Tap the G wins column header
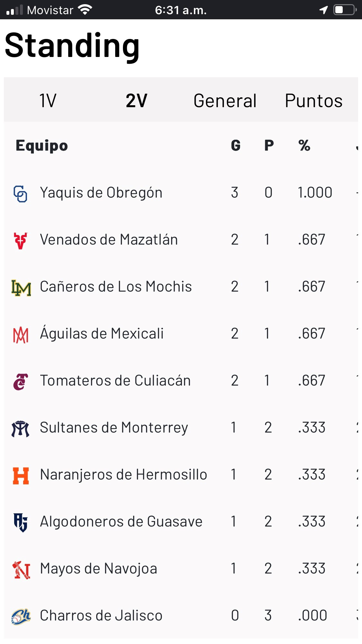362x644 pixels. coord(236,145)
